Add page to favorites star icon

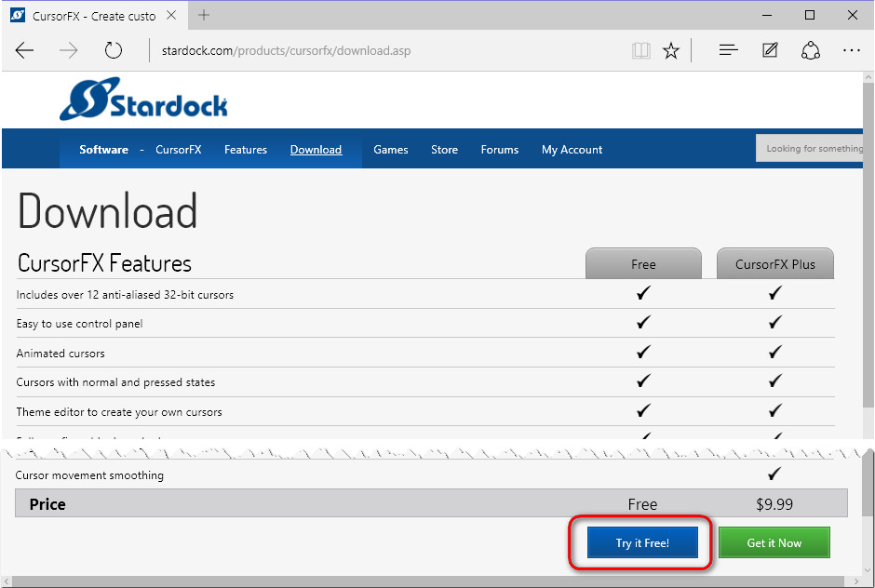(x=671, y=51)
